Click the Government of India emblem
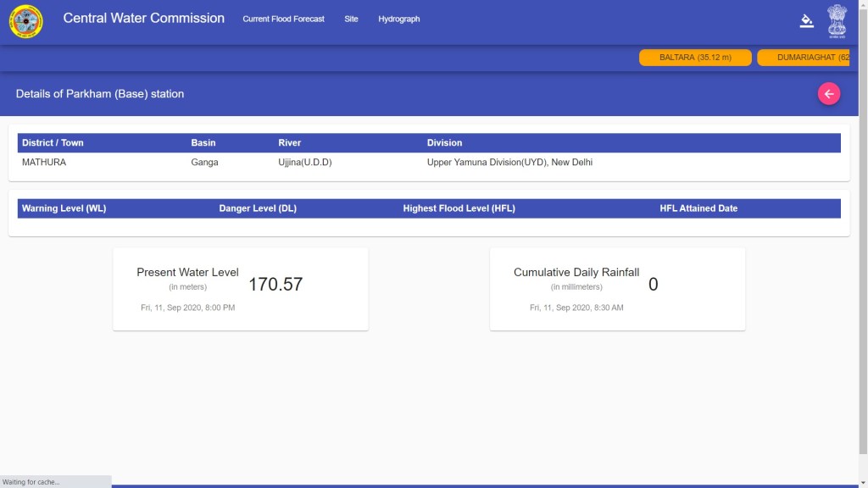This screenshot has height=488, width=868. tap(837, 20)
